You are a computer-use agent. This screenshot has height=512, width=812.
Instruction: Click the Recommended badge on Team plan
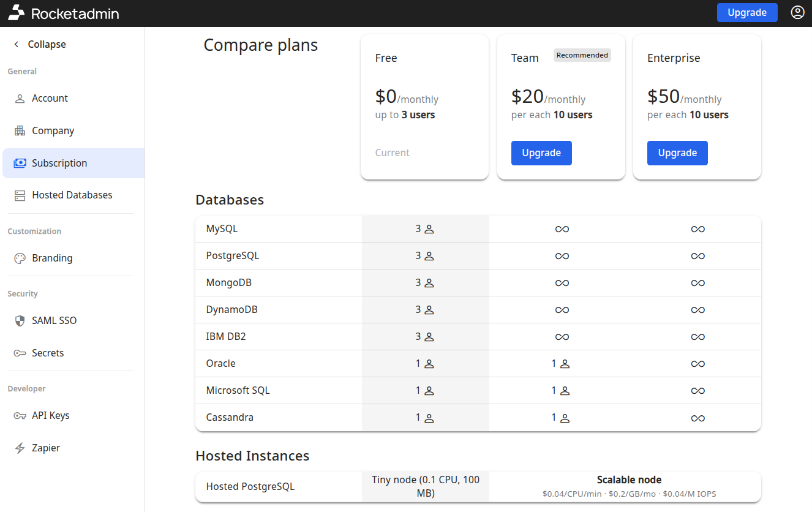point(582,55)
